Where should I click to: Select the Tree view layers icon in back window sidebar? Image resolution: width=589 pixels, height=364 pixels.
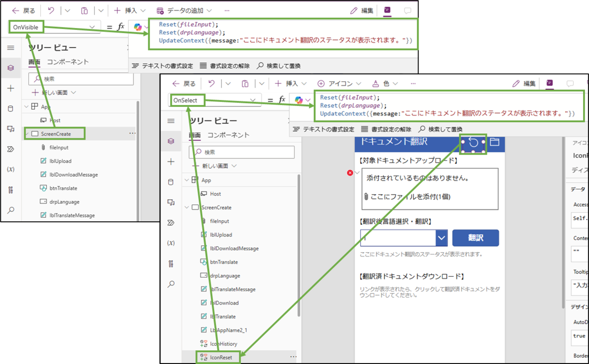click(x=11, y=68)
